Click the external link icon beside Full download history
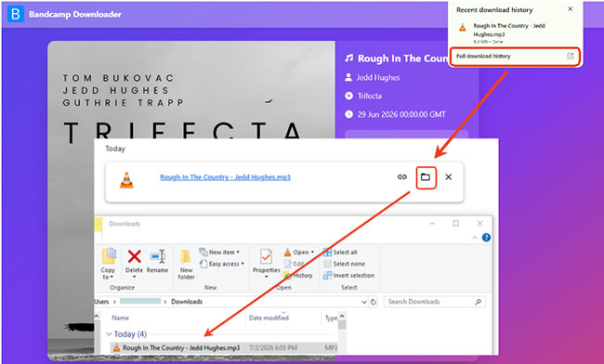The width and height of the screenshot is (604, 364). (x=571, y=56)
